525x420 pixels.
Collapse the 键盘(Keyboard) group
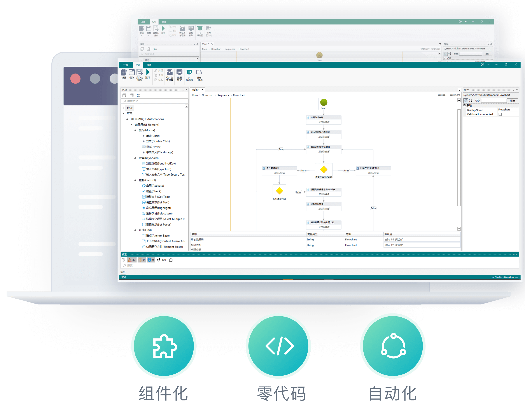135,158
